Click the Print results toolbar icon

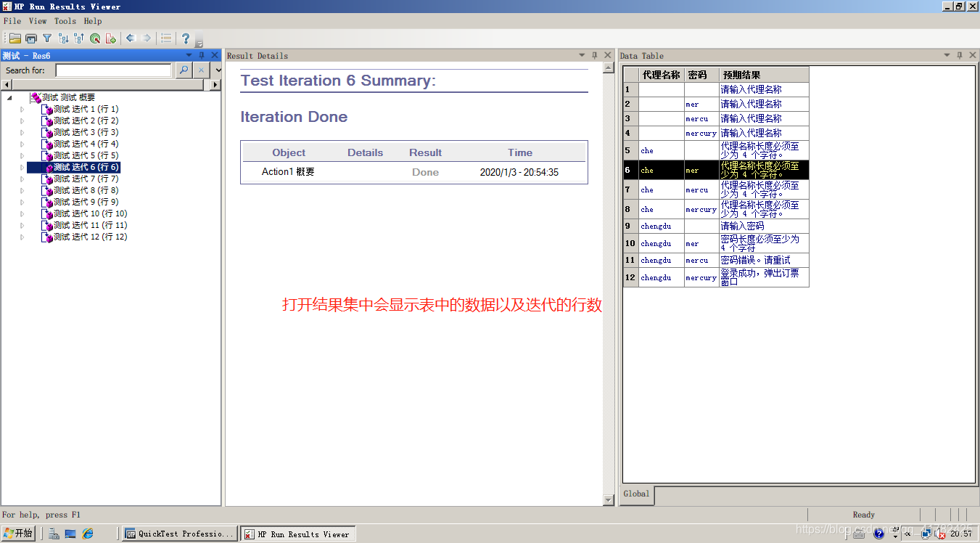point(30,38)
